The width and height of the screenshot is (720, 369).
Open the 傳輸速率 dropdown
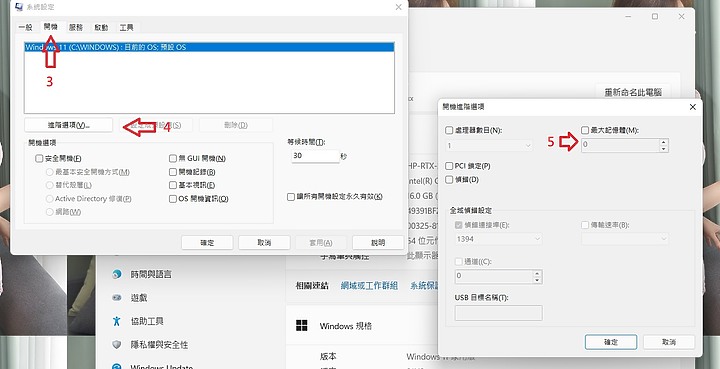[x=624, y=239]
